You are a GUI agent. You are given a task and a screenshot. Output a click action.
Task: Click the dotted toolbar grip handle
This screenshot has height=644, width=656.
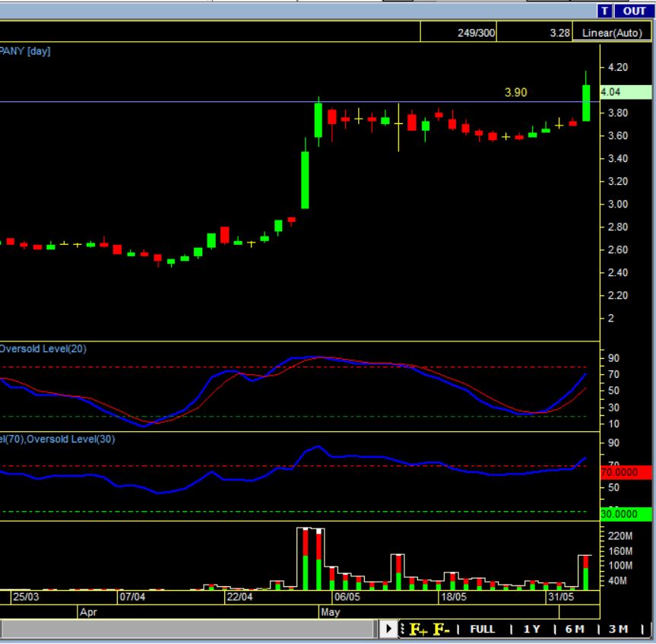[402, 629]
